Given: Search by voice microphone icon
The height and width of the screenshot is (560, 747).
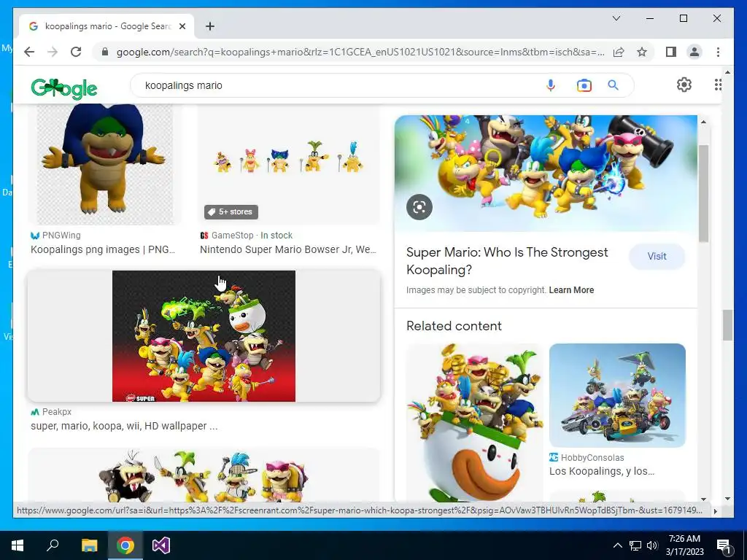Looking at the screenshot, I should (550, 85).
